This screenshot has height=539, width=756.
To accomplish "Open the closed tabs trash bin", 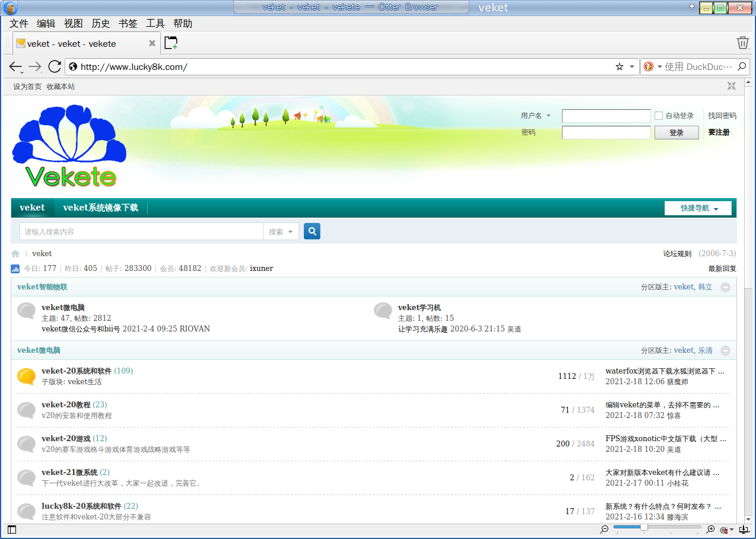I will point(742,43).
